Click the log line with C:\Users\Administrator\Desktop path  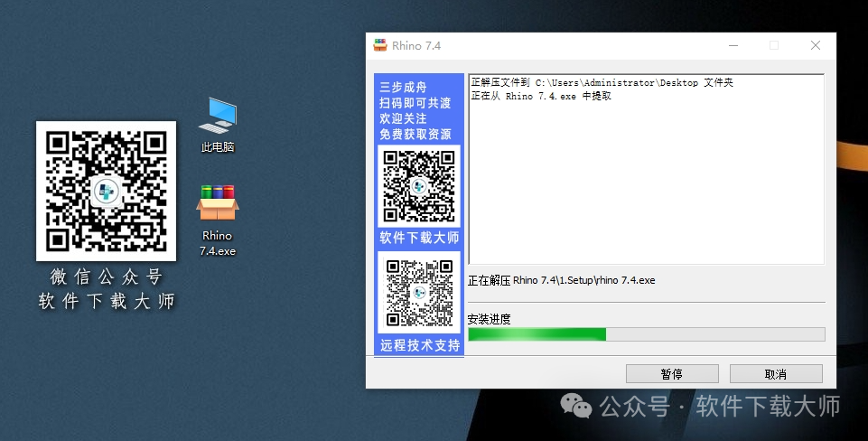[602, 82]
